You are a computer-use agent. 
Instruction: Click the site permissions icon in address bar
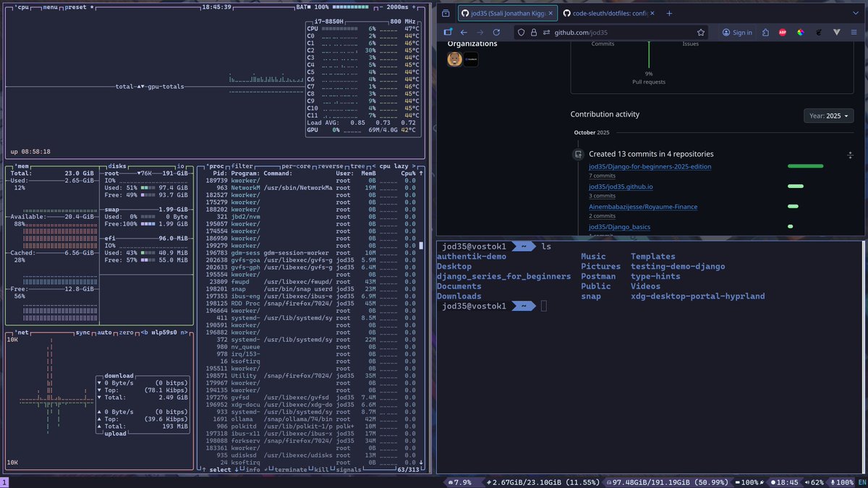coord(545,32)
